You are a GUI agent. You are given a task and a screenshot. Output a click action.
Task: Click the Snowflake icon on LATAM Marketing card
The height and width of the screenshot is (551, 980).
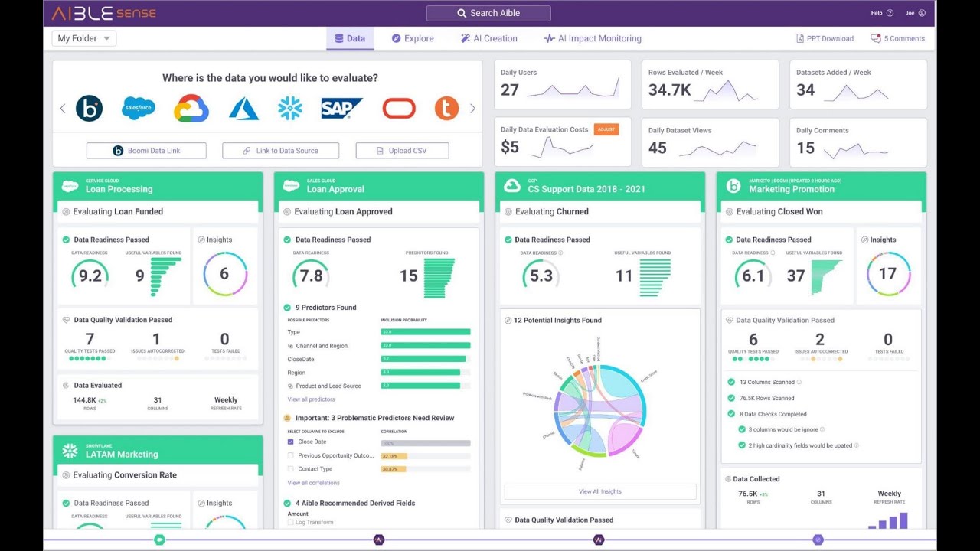click(x=70, y=451)
